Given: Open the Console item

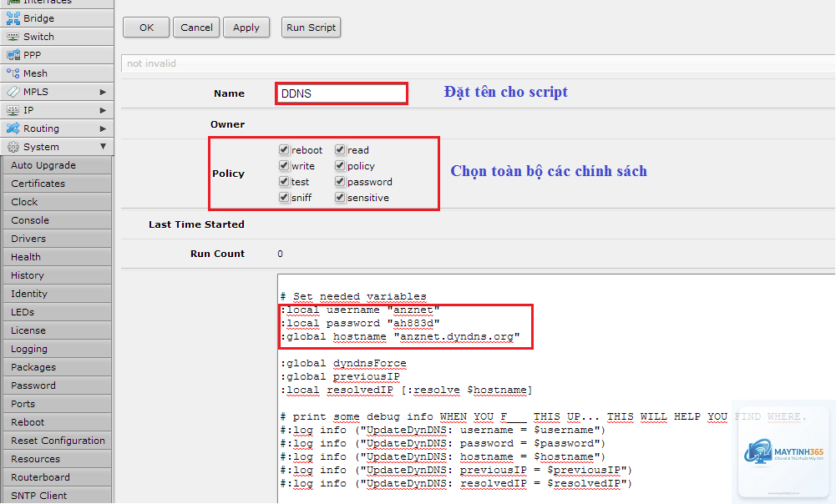Looking at the screenshot, I should point(57,220).
